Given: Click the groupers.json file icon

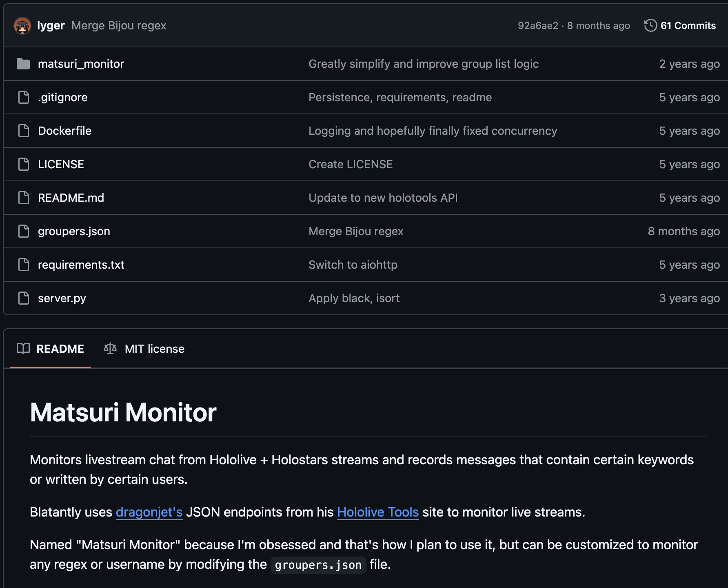Looking at the screenshot, I should [24, 232].
